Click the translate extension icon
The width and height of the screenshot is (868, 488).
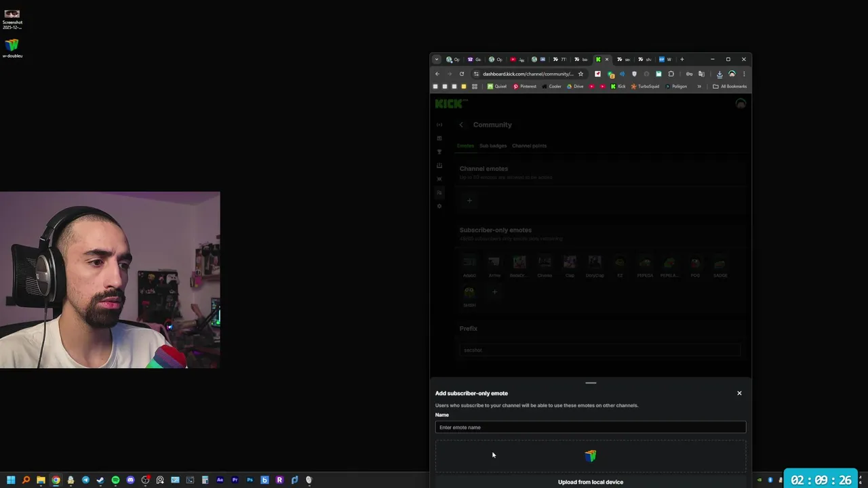point(701,74)
